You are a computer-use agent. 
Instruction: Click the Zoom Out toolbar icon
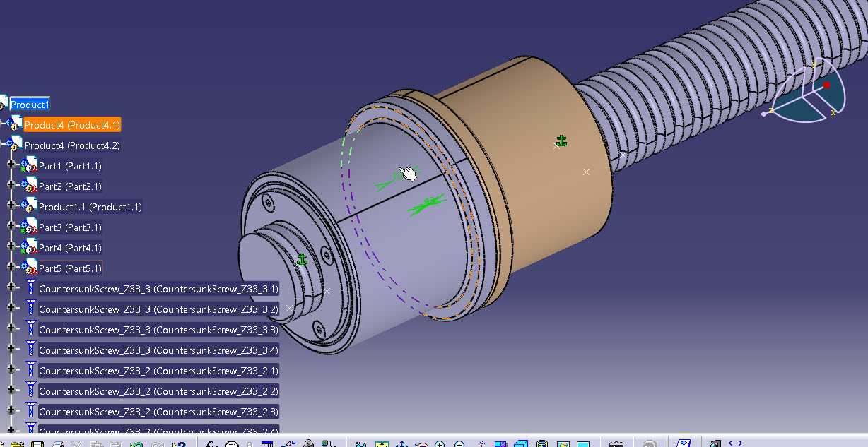(460, 445)
